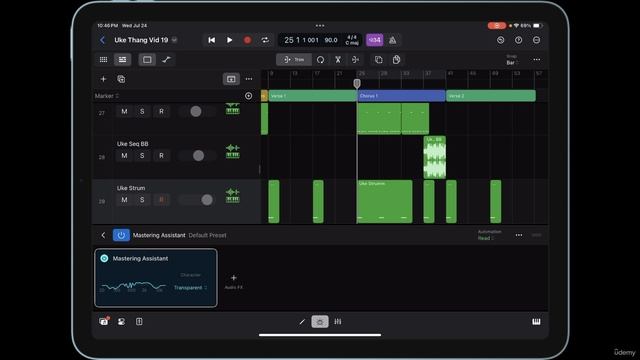Screen dimensions: 640x360
Task: Solo the Uke Strum track
Action: click(142, 200)
